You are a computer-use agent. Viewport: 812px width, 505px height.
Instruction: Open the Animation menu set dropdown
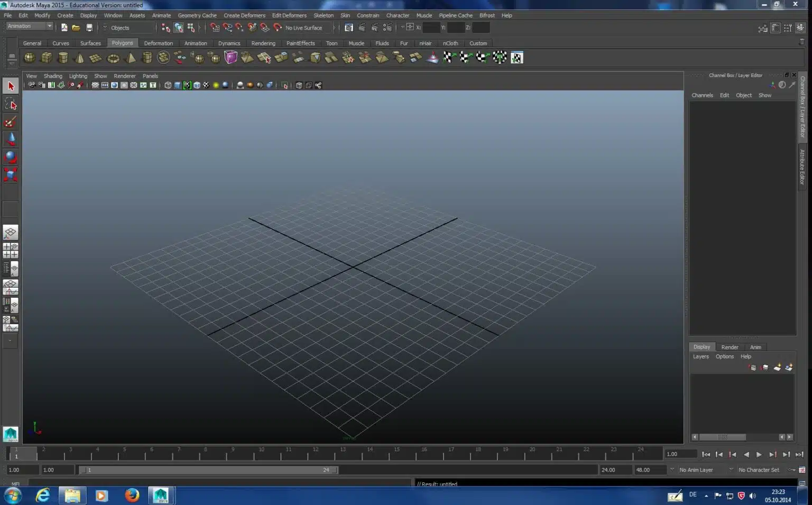point(30,26)
